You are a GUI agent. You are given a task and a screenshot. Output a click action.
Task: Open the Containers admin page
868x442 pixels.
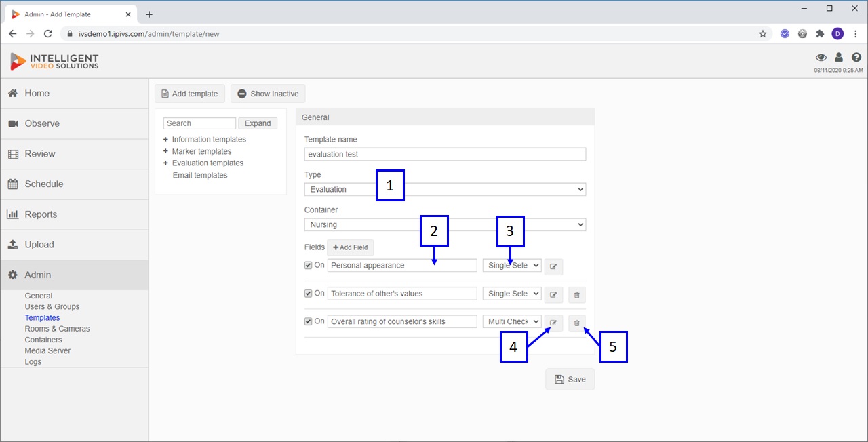coord(43,340)
